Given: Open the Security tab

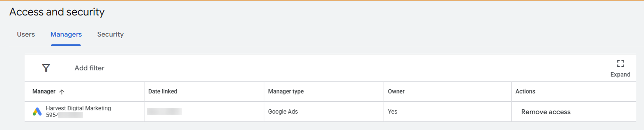Looking at the screenshot, I should point(110,34).
